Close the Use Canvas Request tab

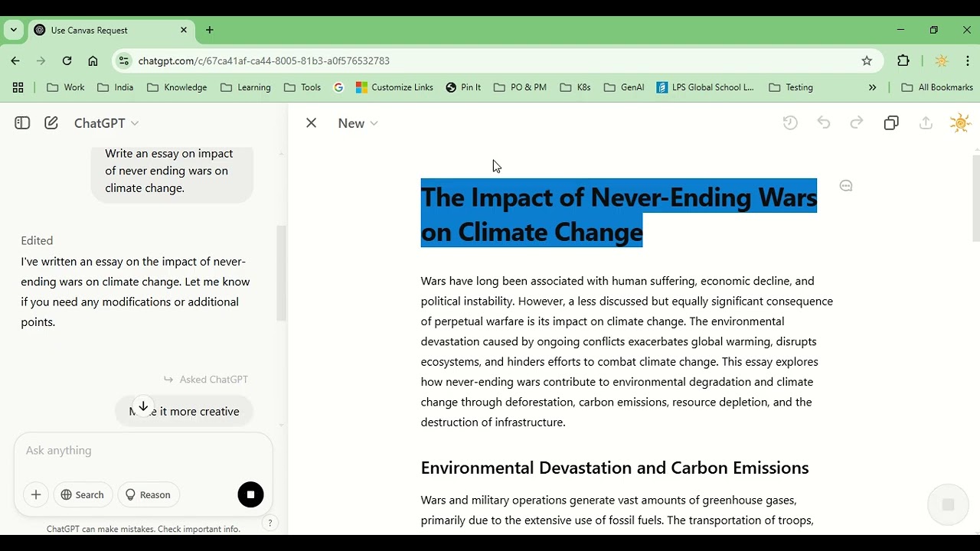(184, 30)
